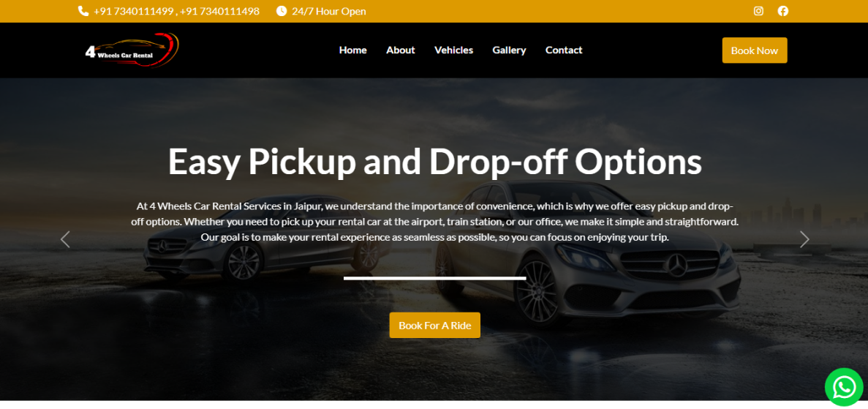Click the 4 Wheels Car Rental logo
Image resolution: width=868 pixels, height=409 pixels.
point(132,50)
